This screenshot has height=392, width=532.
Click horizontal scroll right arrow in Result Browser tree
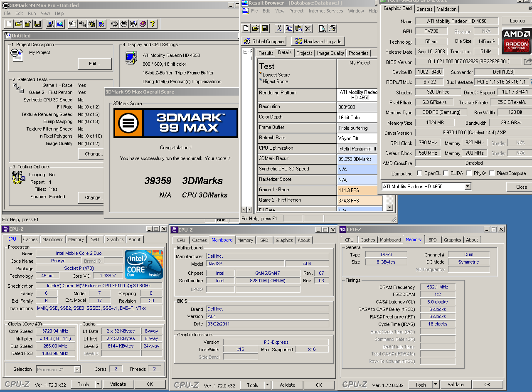249,210
